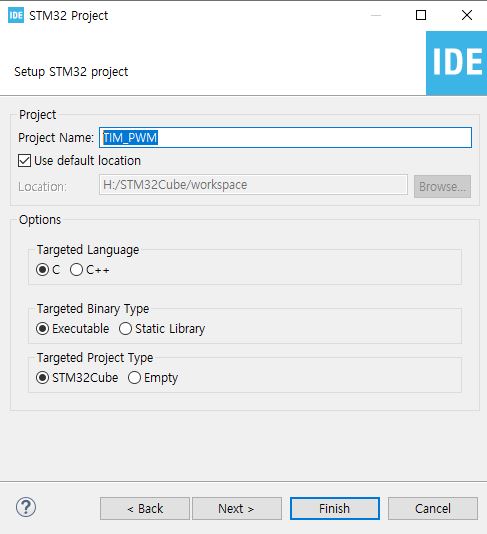Open help via question mark icon
The width and height of the screenshot is (487, 534).
click(x=26, y=507)
